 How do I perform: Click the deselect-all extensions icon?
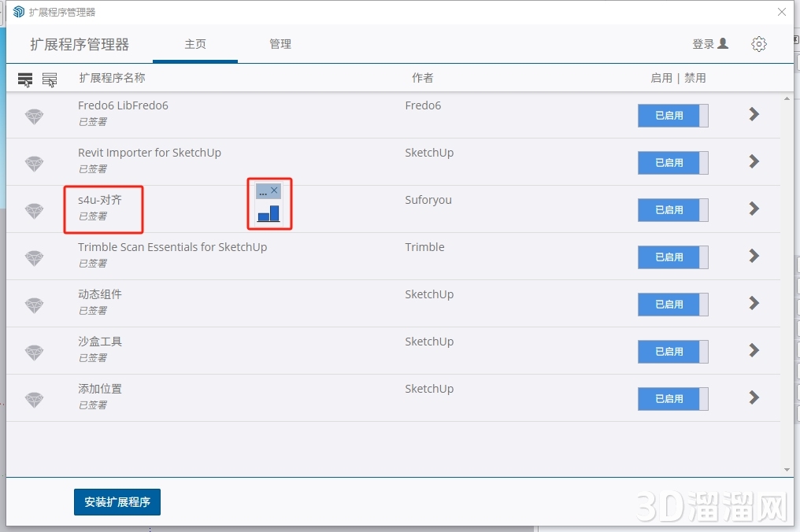[50, 79]
